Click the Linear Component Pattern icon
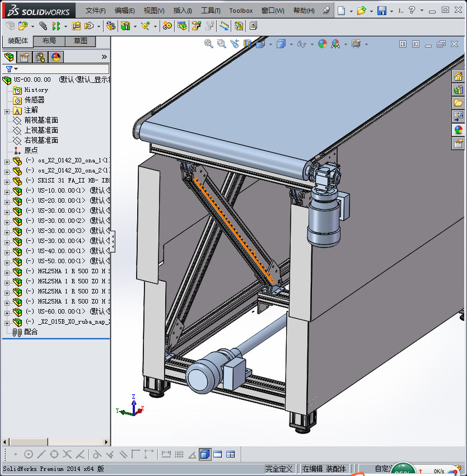The height and width of the screenshot is (476, 467). (56, 26)
